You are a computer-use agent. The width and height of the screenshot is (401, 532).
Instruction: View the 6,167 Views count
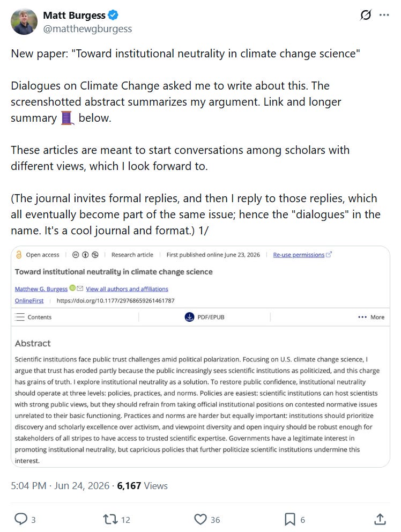pos(142,486)
